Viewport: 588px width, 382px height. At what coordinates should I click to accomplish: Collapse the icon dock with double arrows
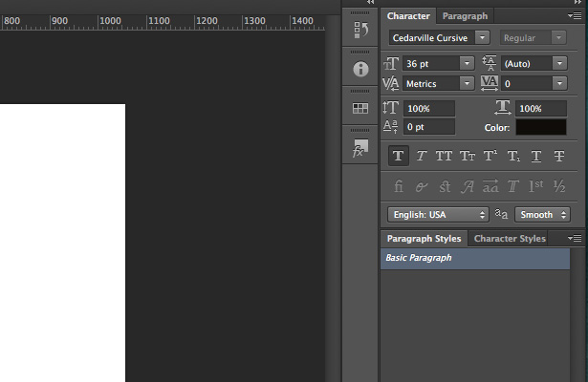pyautogui.click(x=371, y=2)
